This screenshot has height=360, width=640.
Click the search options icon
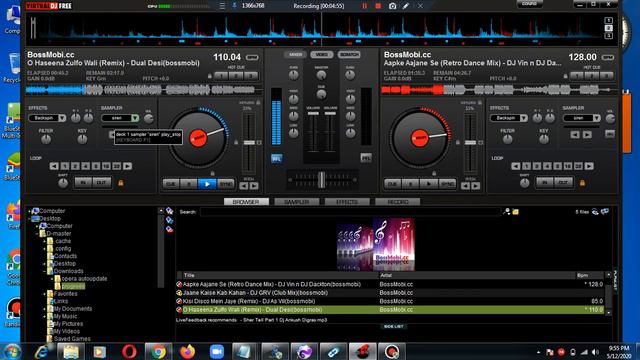click(507, 211)
